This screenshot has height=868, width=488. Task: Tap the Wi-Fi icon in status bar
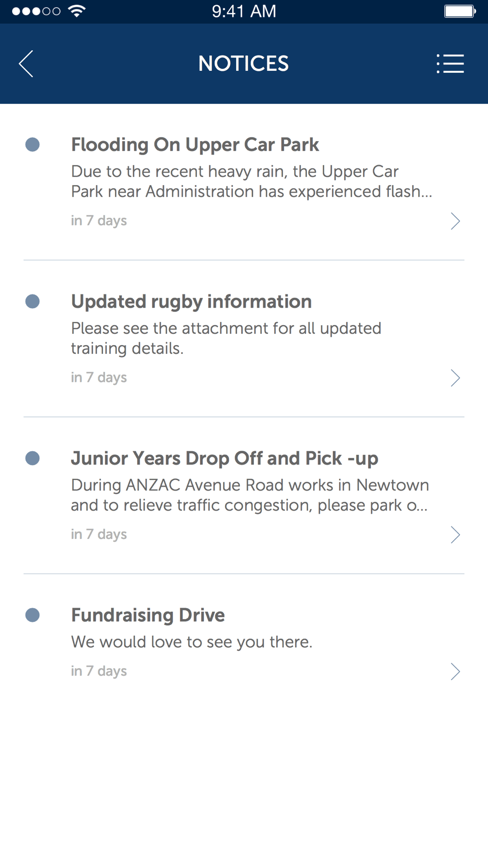[x=77, y=11]
